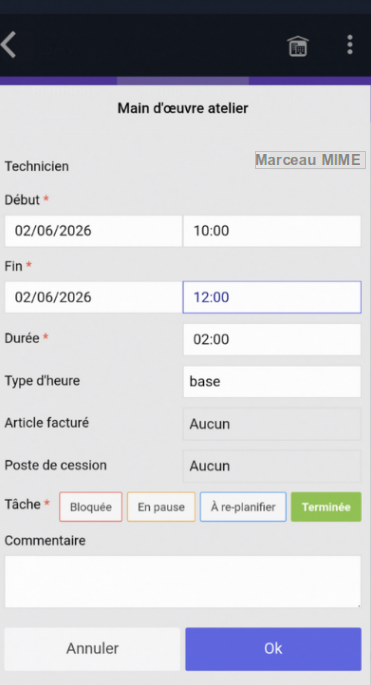Open the three-dot overflow menu
The width and height of the screenshot is (371, 685).
(x=350, y=45)
